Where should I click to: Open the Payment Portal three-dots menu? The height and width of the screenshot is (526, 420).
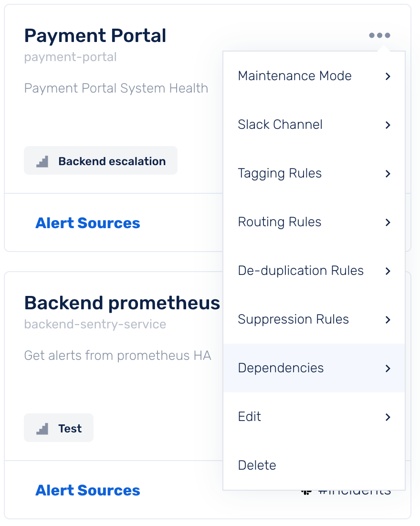pos(379,35)
